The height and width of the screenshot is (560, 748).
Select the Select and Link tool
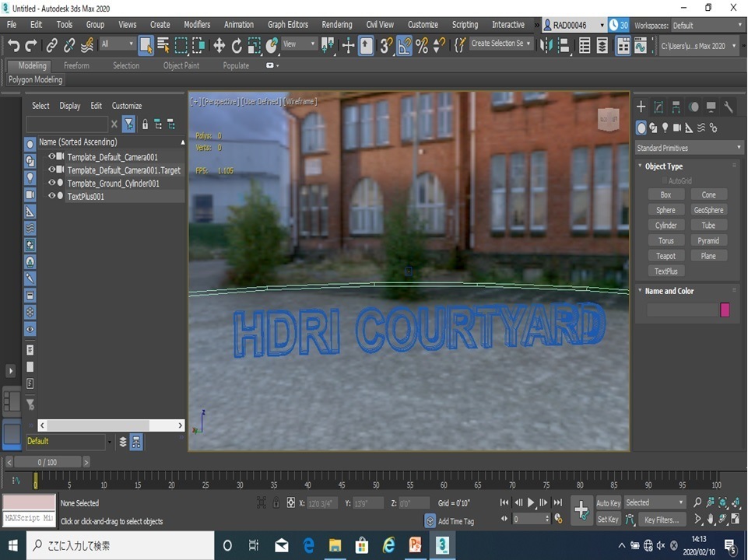click(x=51, y=46)
